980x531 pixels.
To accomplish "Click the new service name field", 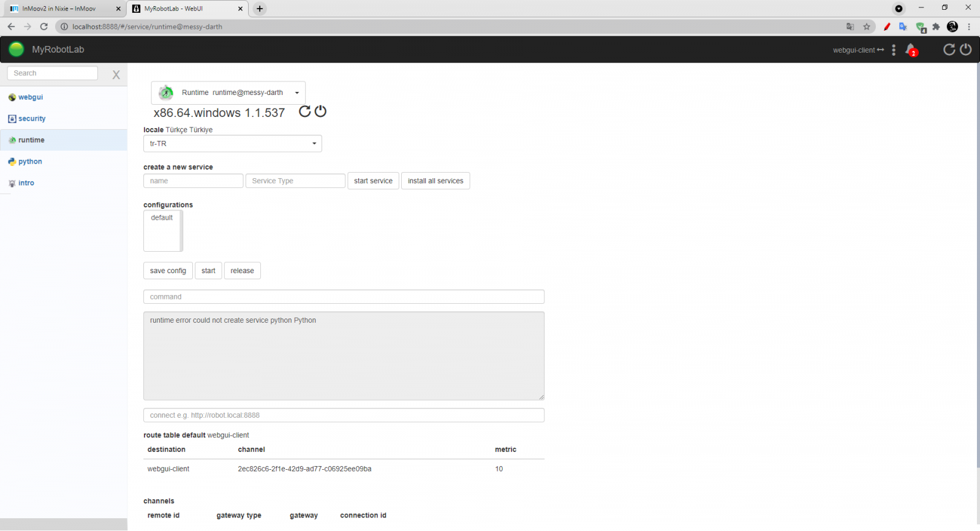I will pyautogui.click(x=193, y=181).
